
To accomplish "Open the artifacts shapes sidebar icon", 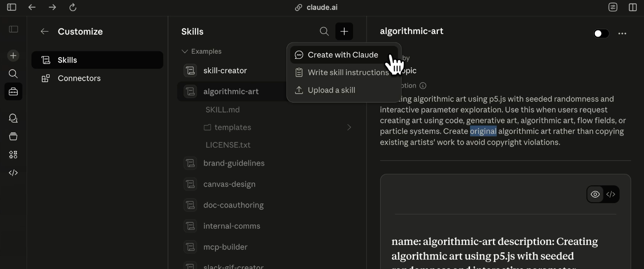I will [13, 155].
